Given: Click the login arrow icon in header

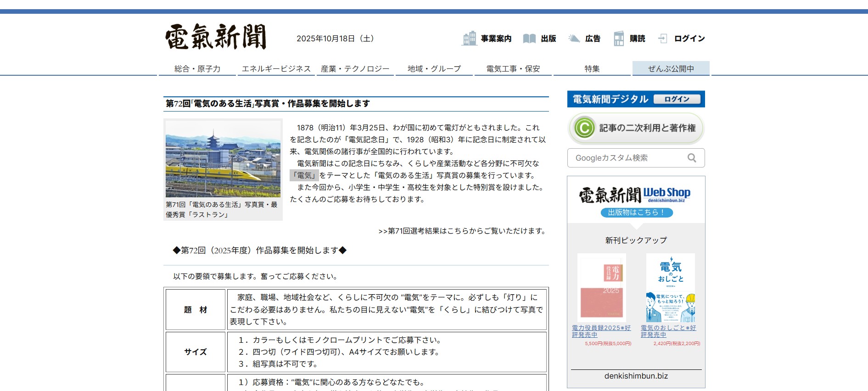Looking at the screenshot, I should [x=662, y=39].
